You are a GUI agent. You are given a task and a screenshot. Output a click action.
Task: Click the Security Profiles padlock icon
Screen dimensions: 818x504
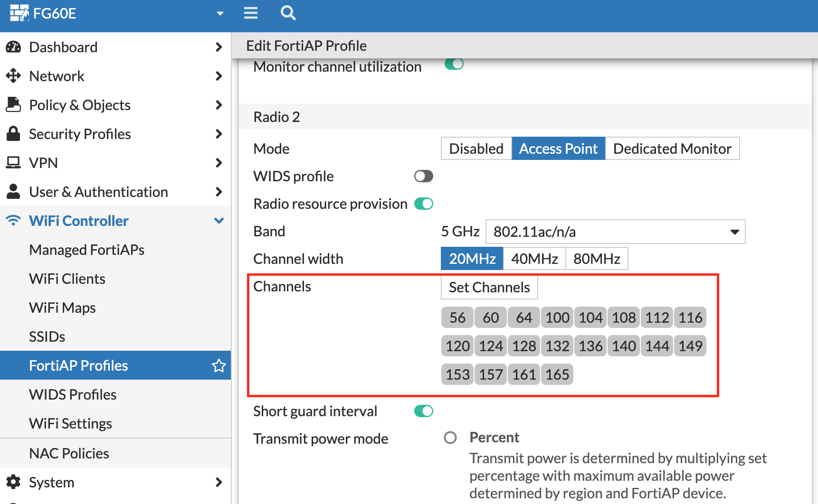pos(14,134)
